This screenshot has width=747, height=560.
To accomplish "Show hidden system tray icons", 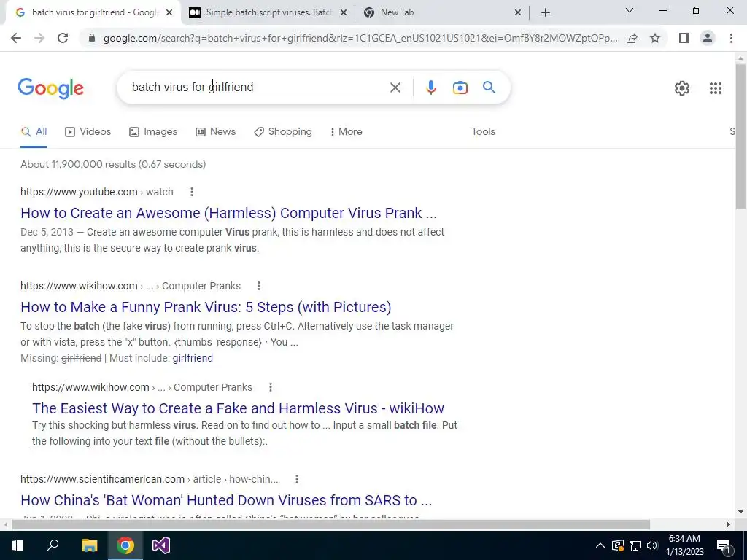I will point(600,545).
